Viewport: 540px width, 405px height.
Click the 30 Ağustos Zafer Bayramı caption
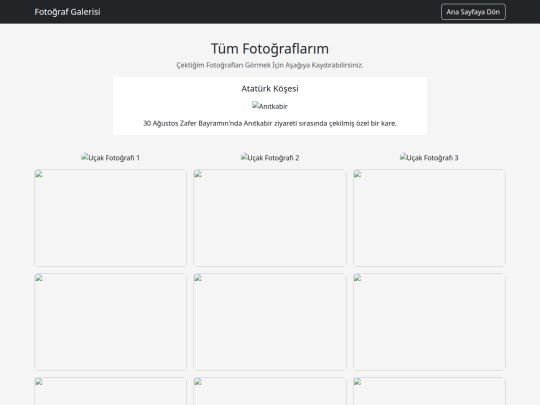[270, 123]
